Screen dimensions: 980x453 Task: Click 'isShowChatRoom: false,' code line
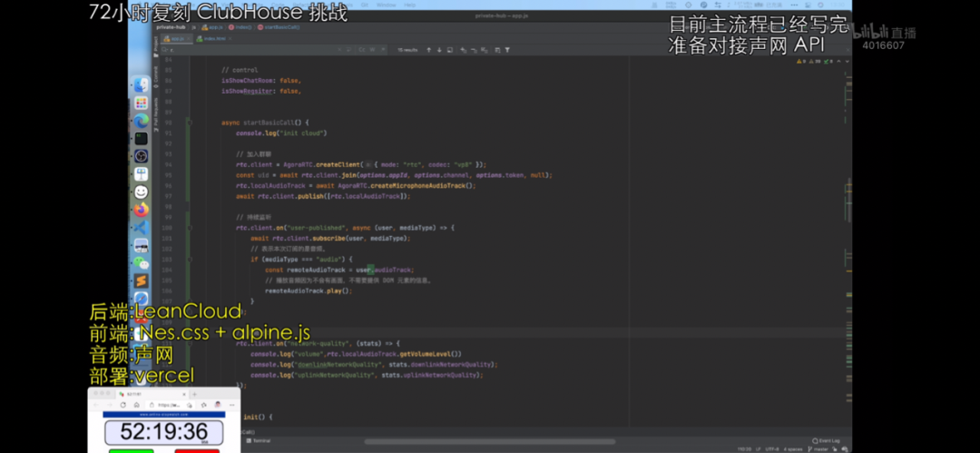click(261, 81)
